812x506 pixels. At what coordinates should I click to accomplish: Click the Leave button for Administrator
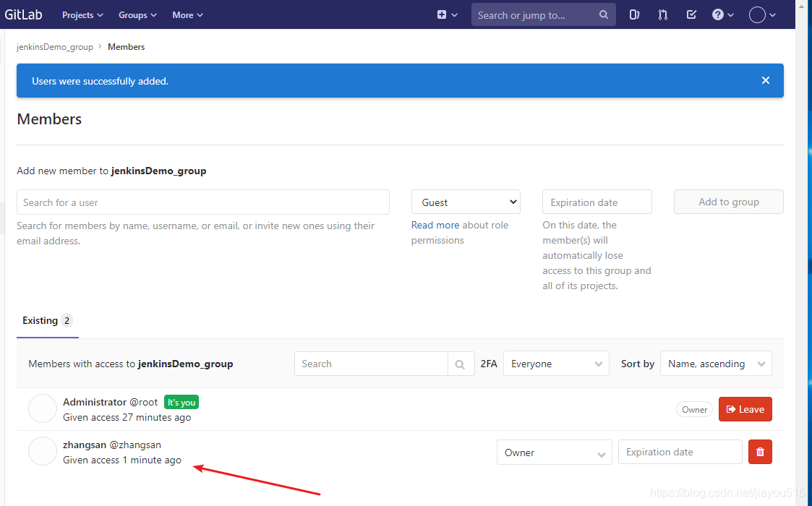[745, 408]
